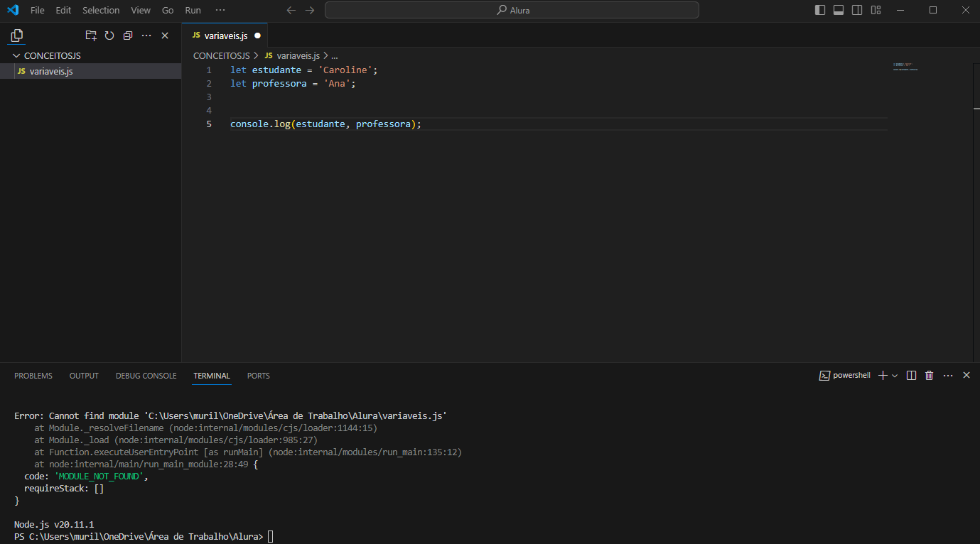Click the terminal prompt input line
The width and height of the screenshot is (980, 544).
144,537
